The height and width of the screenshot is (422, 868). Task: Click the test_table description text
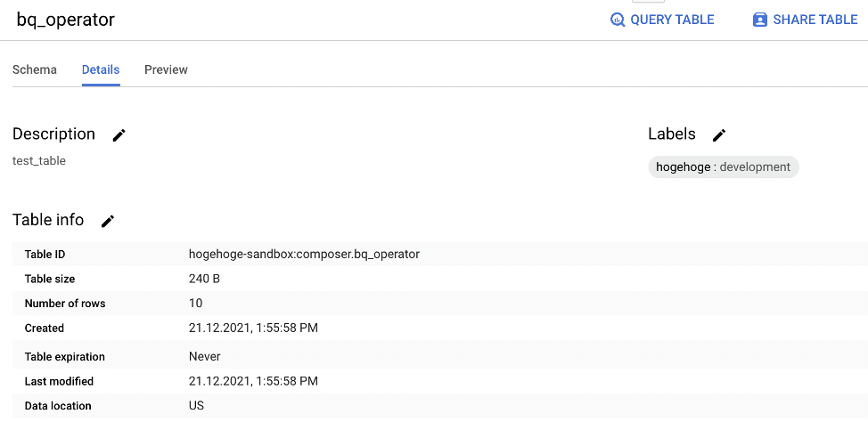pyautogui.click(x=38, y=161)
